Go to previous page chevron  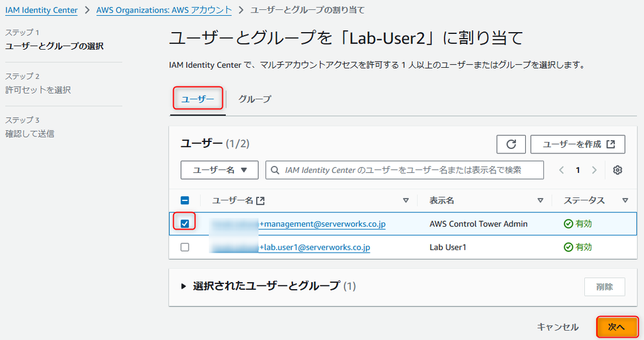(562, 170)
